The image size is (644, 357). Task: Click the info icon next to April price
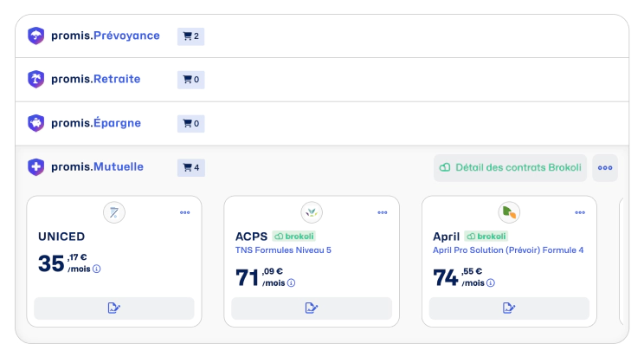coord(491,283)
